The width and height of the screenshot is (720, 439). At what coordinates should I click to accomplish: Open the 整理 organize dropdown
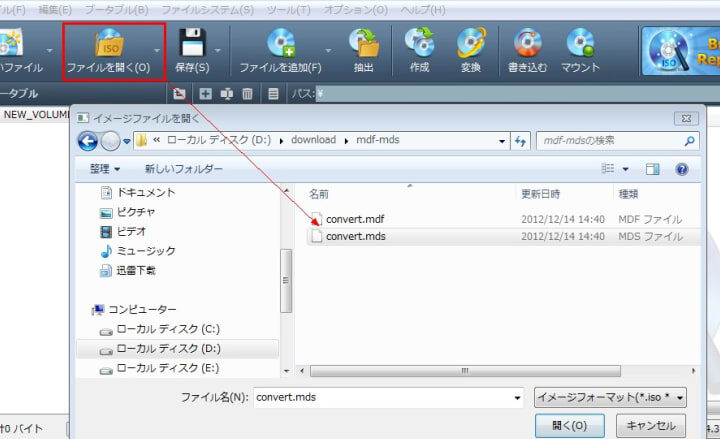pyautogui.click(x=105, y=169)
